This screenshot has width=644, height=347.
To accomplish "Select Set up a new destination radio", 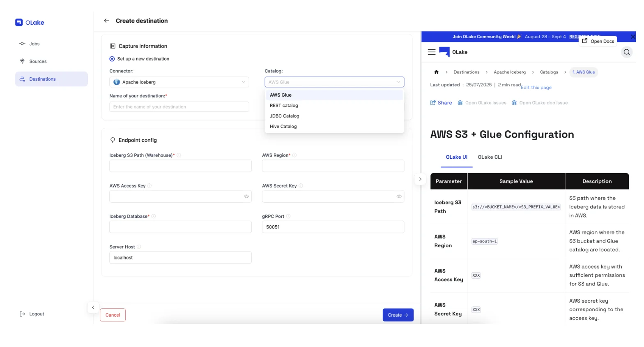I will point(112,59).
